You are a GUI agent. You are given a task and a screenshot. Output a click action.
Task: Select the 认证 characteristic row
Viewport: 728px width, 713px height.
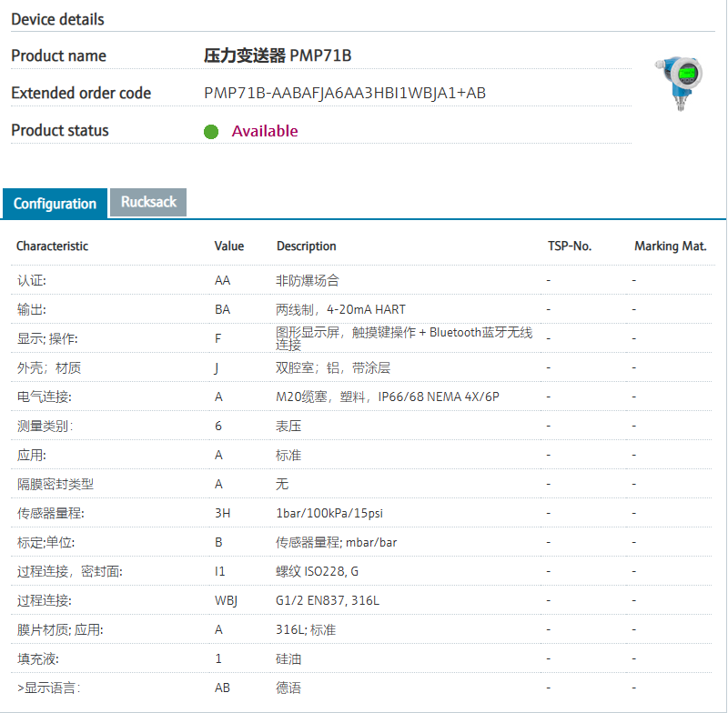click(x=32, y=280)
